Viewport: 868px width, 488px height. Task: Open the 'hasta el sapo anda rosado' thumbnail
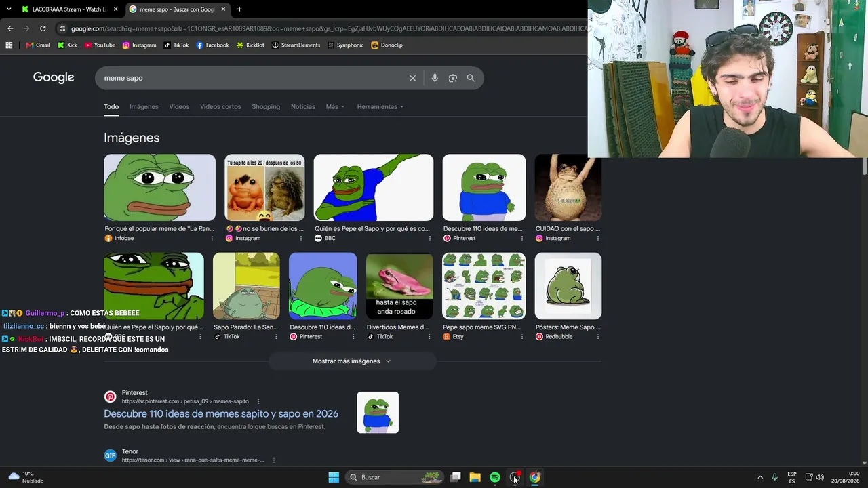(399, 286)
